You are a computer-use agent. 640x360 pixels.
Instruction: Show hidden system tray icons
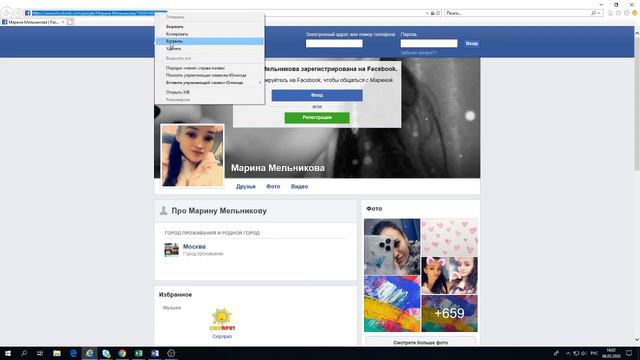(x=568, y=353)
